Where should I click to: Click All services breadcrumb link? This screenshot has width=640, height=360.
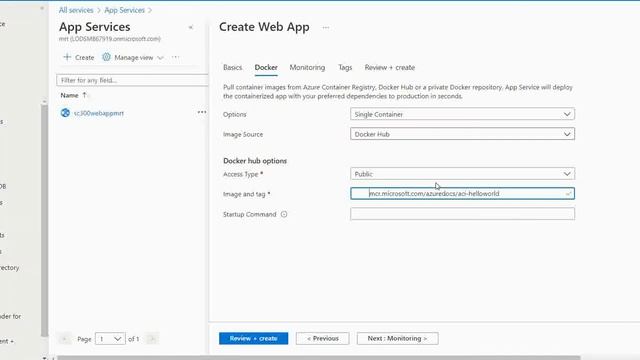76,10
